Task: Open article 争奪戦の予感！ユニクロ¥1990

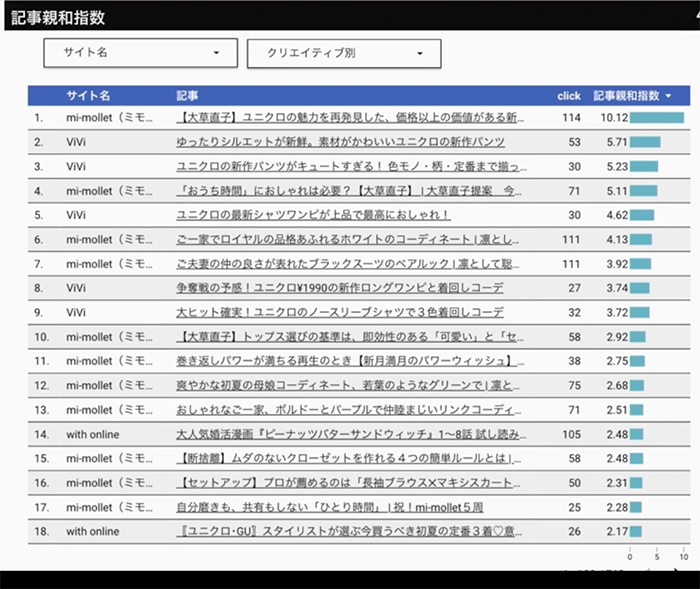Action: [340, 288]
